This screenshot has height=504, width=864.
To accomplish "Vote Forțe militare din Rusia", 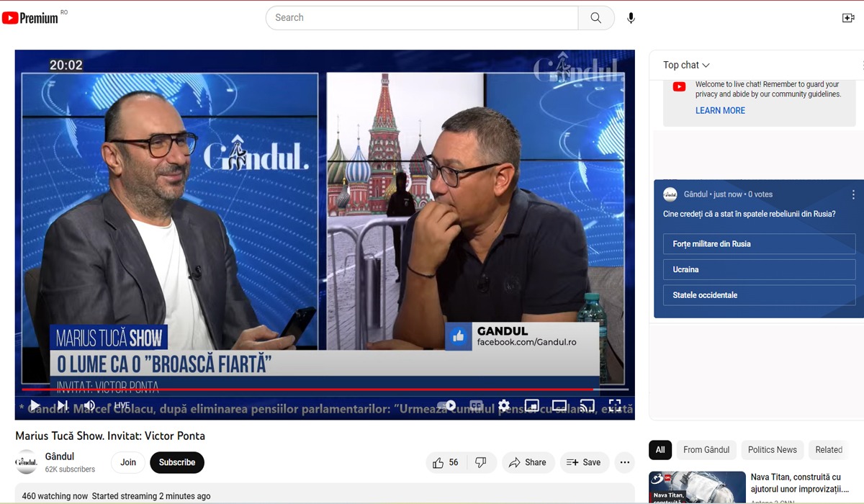I will click(x=759, y=244).
